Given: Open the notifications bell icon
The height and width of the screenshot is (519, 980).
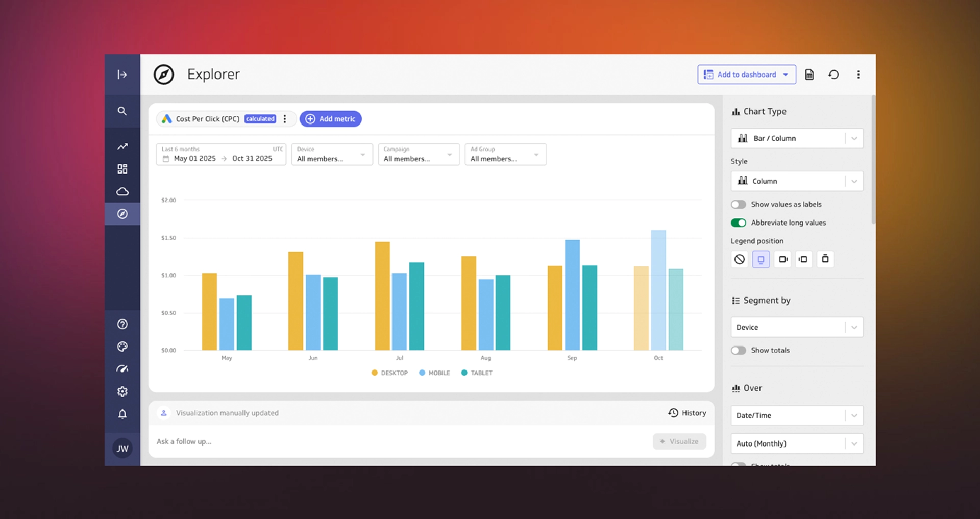Looking at the screenshot, I should (122, 414).
